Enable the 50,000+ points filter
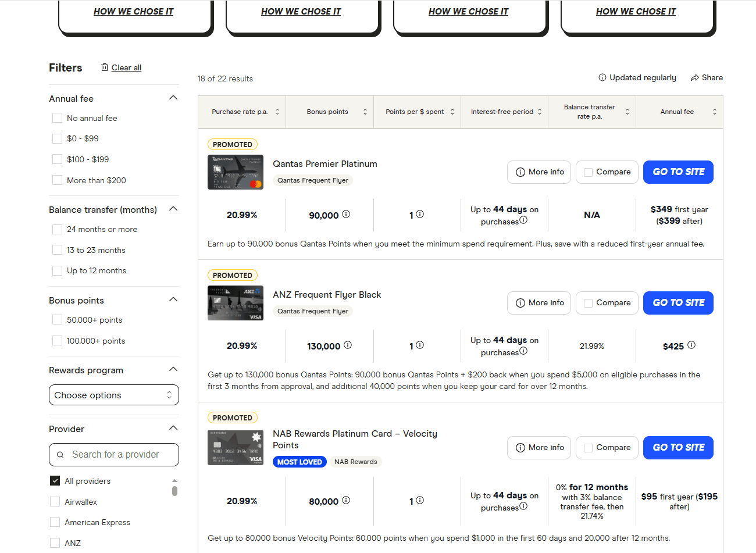756x553 pixels. click(x=57, y=320)
